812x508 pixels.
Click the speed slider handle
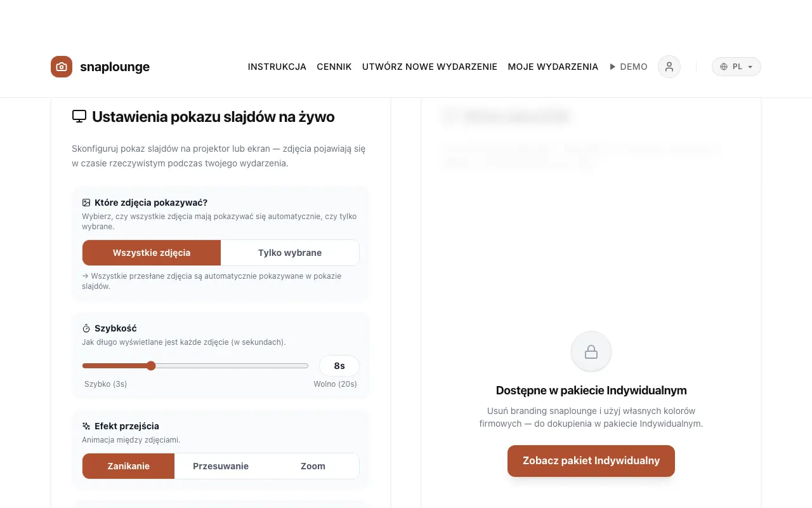coord(151,366)
